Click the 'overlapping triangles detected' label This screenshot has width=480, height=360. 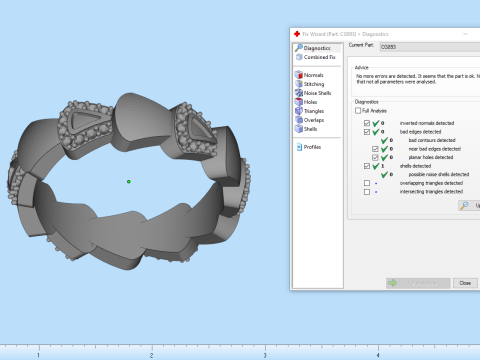[431, 183]
